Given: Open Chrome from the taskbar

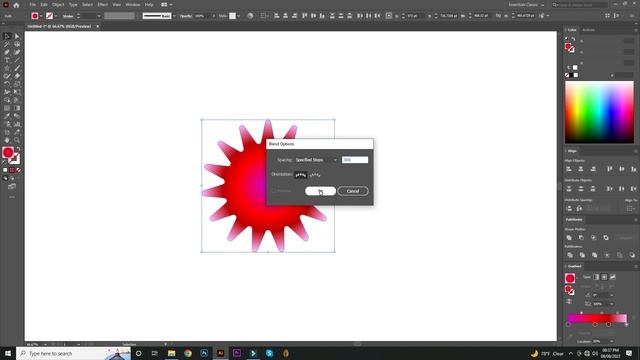Looking at the screenshot, I should click(188, 353).
